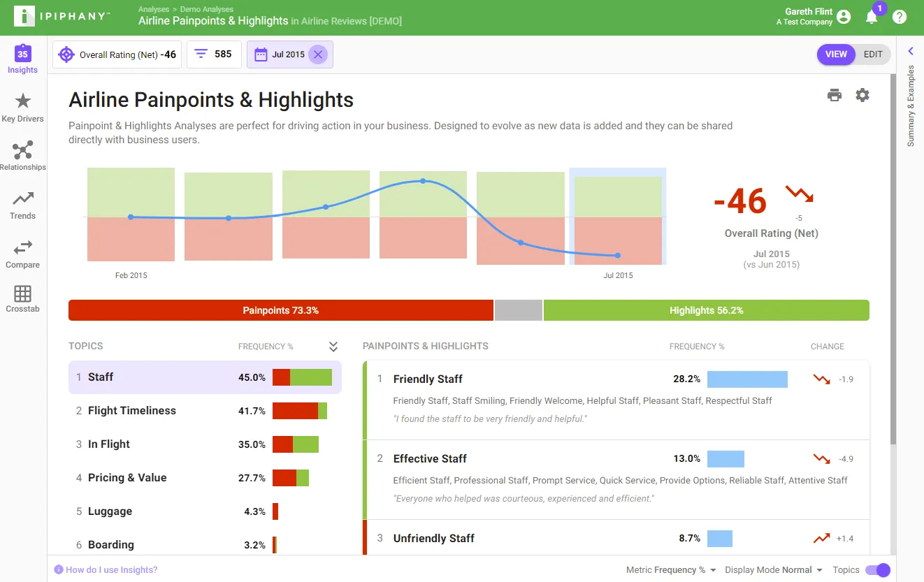924x582 pixels.
Task: Click the print icon
Action: coord(835,96)
